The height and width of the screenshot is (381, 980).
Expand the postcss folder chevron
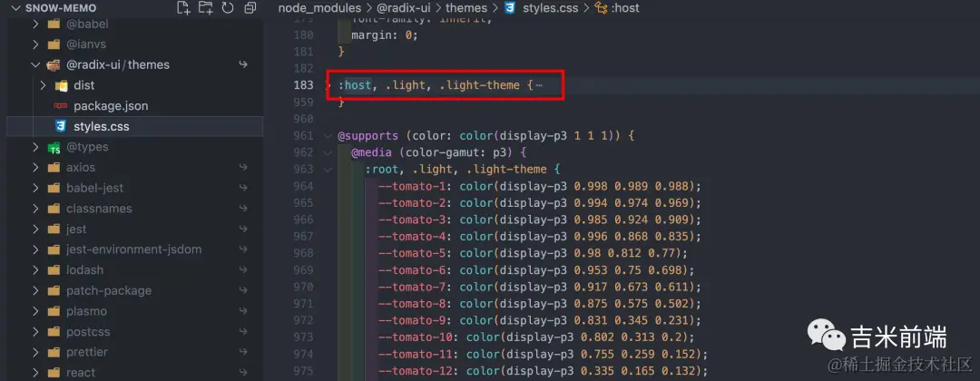35,332
